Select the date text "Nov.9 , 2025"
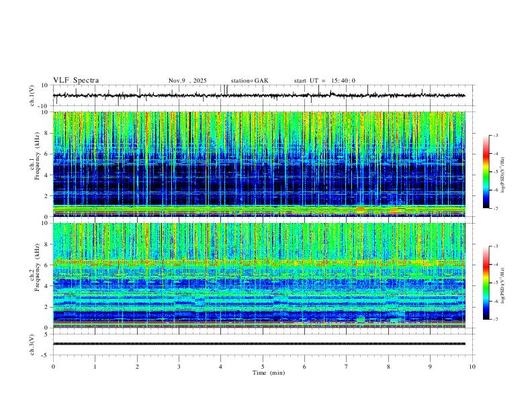 click(187, 81)
